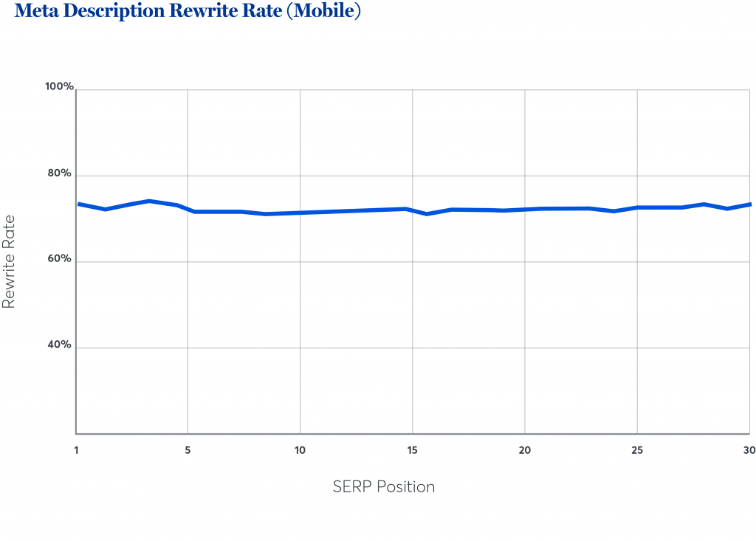The image size is (756, 541).
Task: Click x-axis tick label 5
Action: click(188, 450)
